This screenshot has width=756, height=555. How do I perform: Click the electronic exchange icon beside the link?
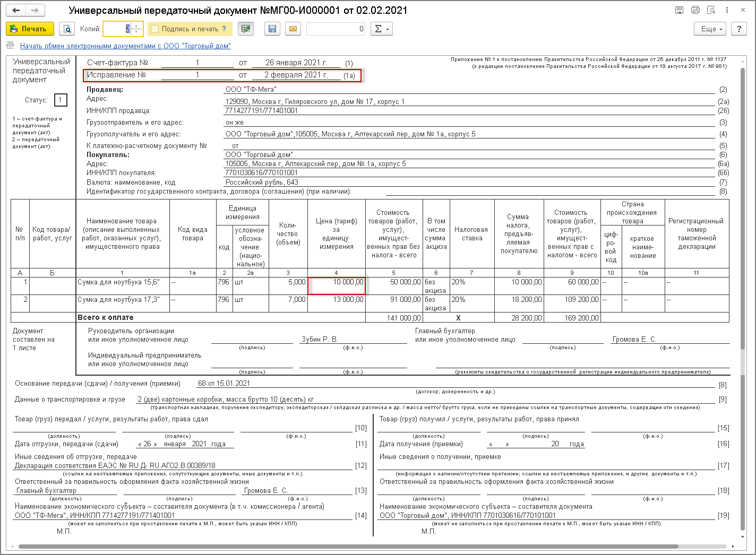[x=11, y=46]
